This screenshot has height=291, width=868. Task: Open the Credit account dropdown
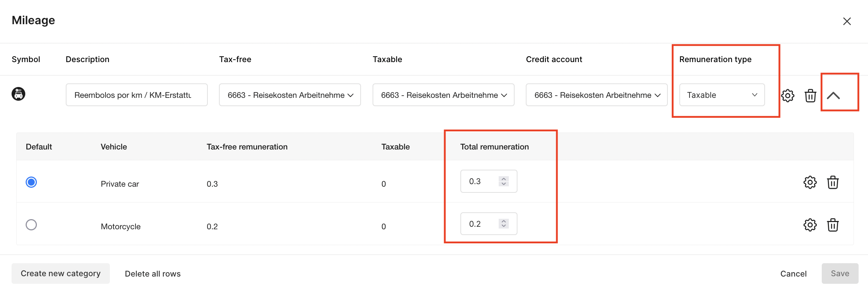tap(596, 95)
